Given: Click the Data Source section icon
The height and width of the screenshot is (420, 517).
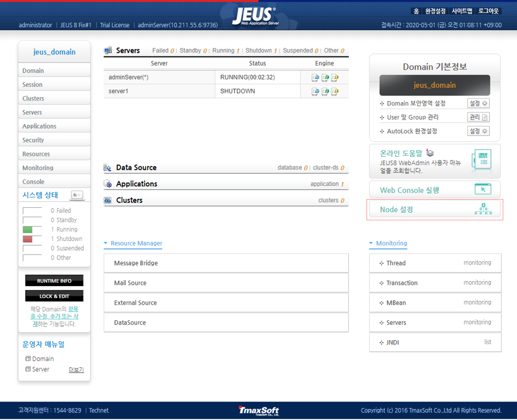Looking at the screenshot, I should tap(107, 168).
